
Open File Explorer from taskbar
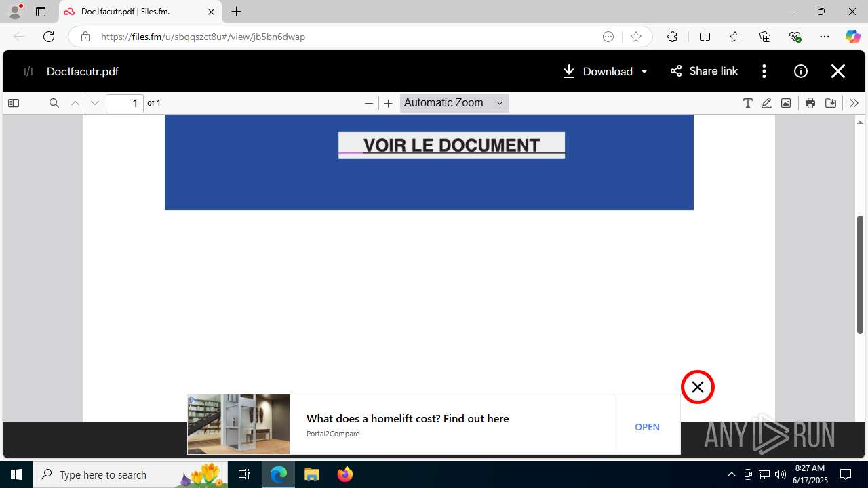(x=311, y=474)
